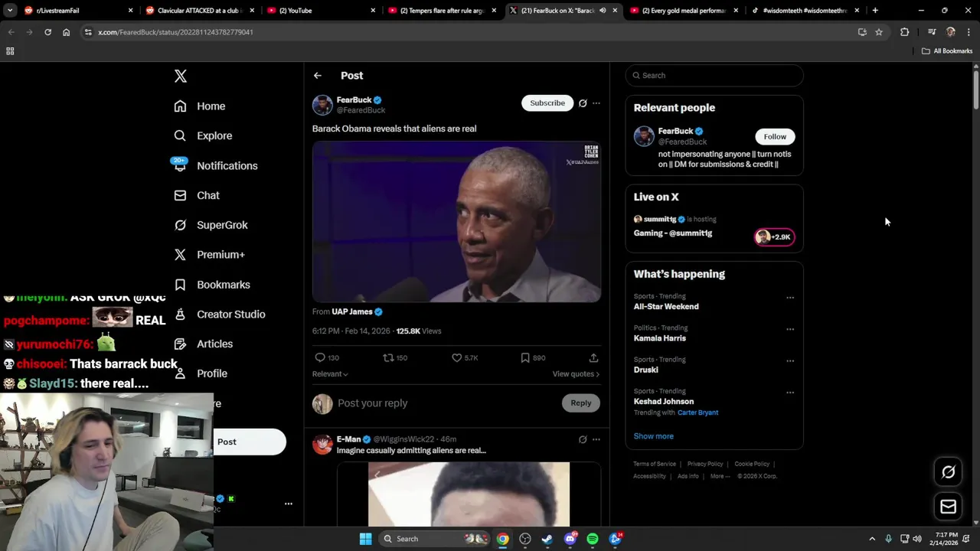Open Spotify from the taskbar

click(x=593, y=539)
